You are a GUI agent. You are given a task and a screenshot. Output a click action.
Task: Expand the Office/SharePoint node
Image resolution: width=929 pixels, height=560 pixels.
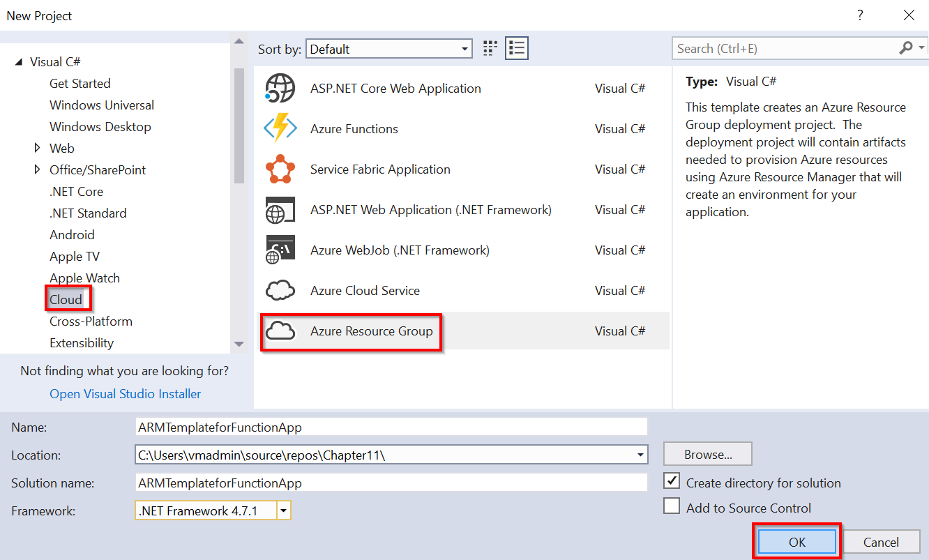pos(38,169)
